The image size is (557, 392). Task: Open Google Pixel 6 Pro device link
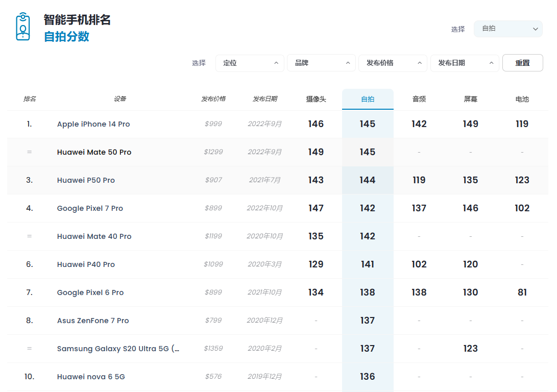90,292
